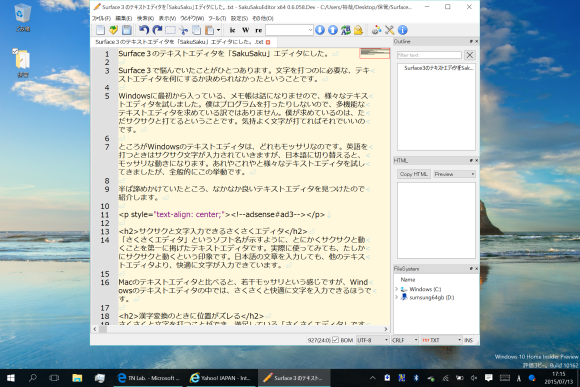Undock the HTML panel with its float icon
This screenshot has height=387, width=580.
[471, 160]
